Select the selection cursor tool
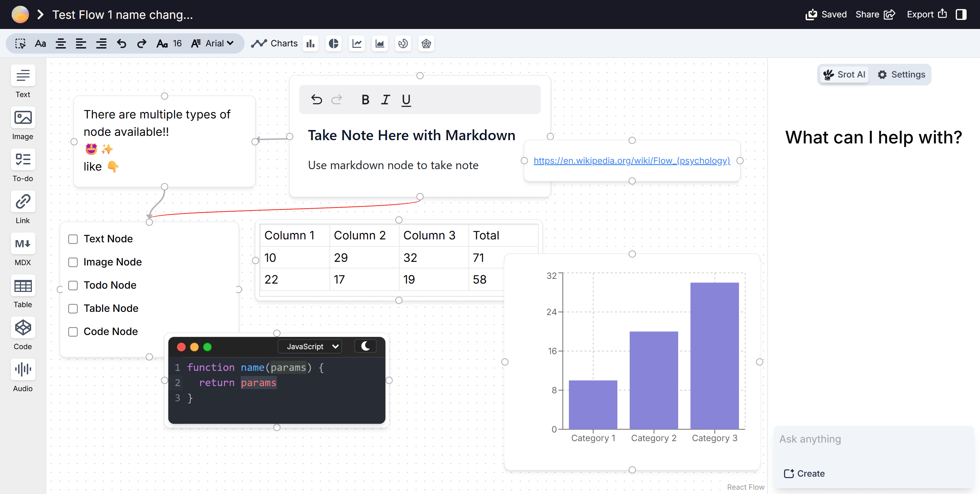The width and height of the screenshot is (980, 494). tap(20, 43)
